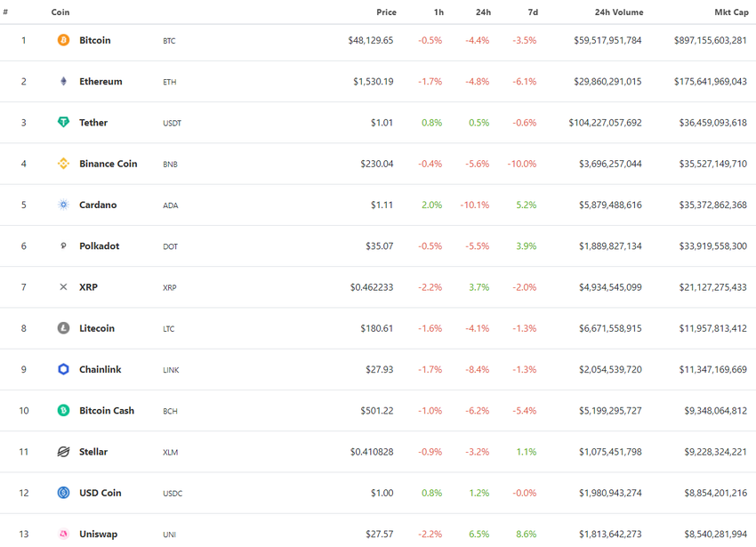Click Binance Coin 7d change -10.0%
Screen dimensions: 756x547
[x=522, y=164]
